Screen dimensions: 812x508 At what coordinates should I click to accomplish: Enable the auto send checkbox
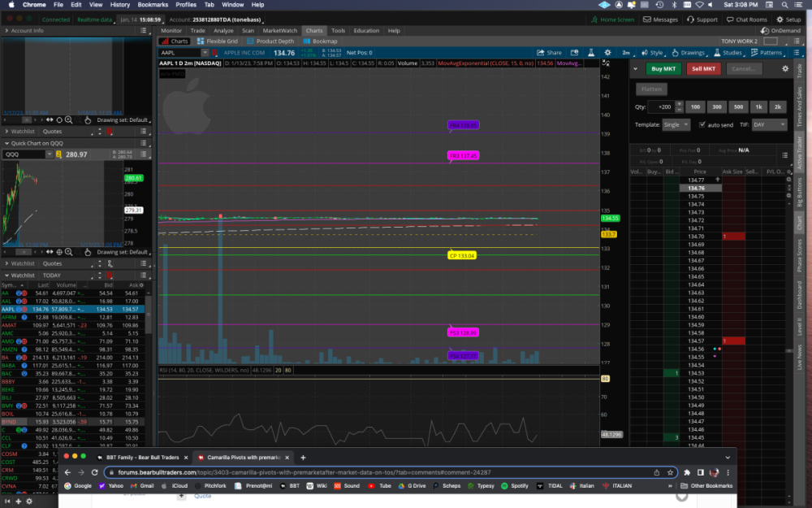(702, 124)
